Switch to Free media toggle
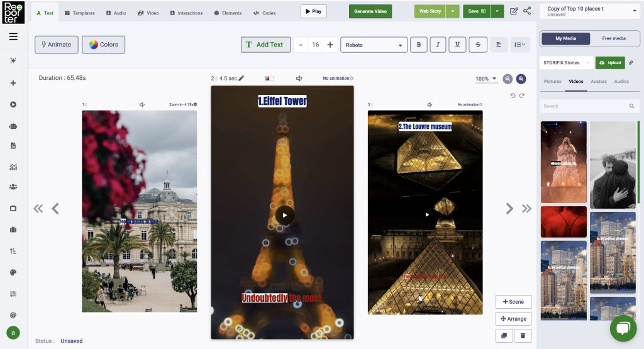Image resolution: width=644 pixels, height=349 pixels. click(x=614, y=38)
